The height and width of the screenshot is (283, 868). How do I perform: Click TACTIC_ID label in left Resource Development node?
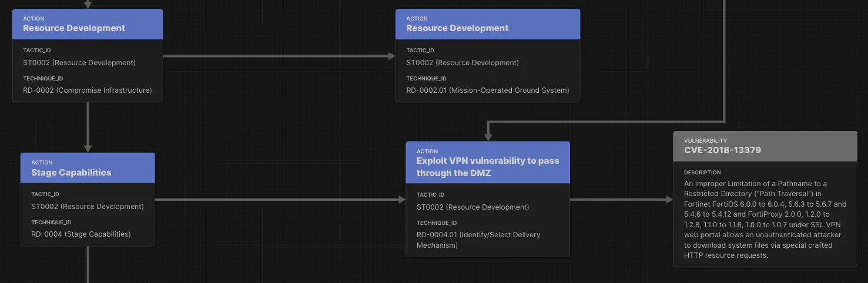click(36, 50)
